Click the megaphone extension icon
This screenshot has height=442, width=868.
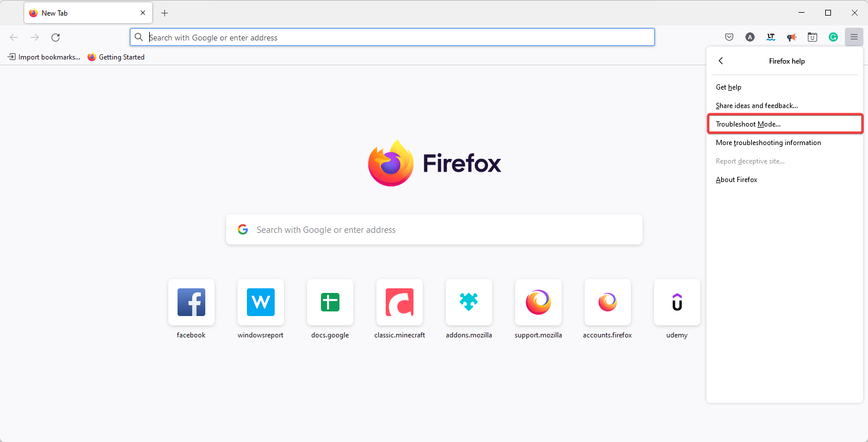pos(792,37)
